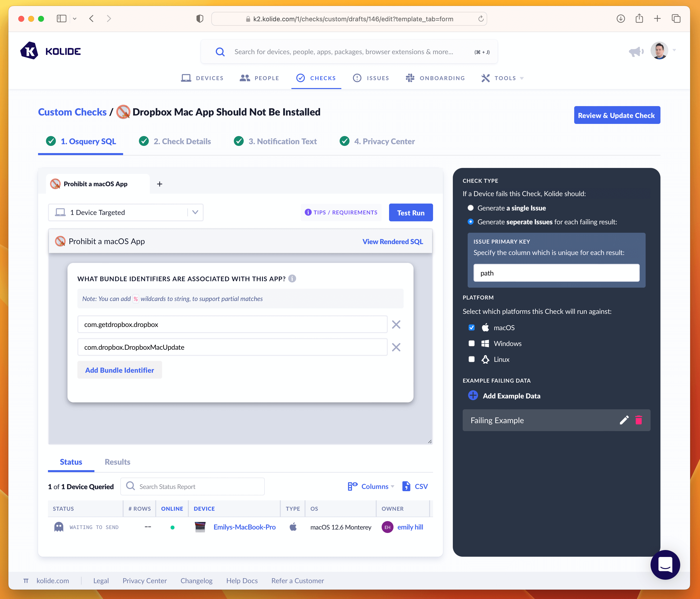Screen dimensions: 700x599
Task: Click the announcements megaphone icon
Action: click(x=636, y=52)
